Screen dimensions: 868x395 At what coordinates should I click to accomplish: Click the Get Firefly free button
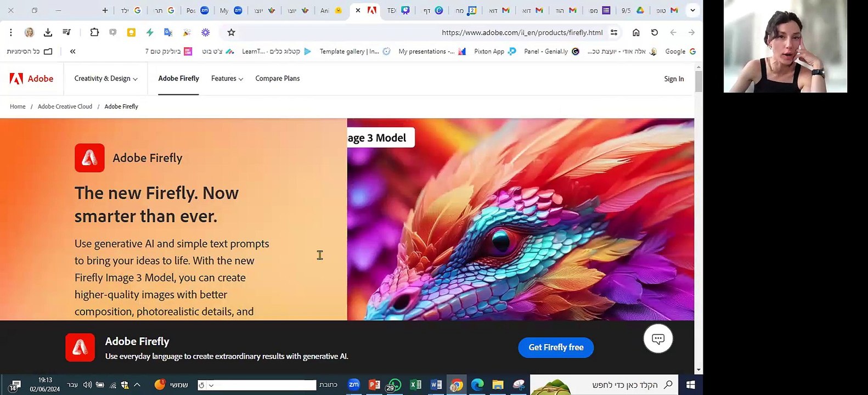pyautogui.click(x=556, y=347)
